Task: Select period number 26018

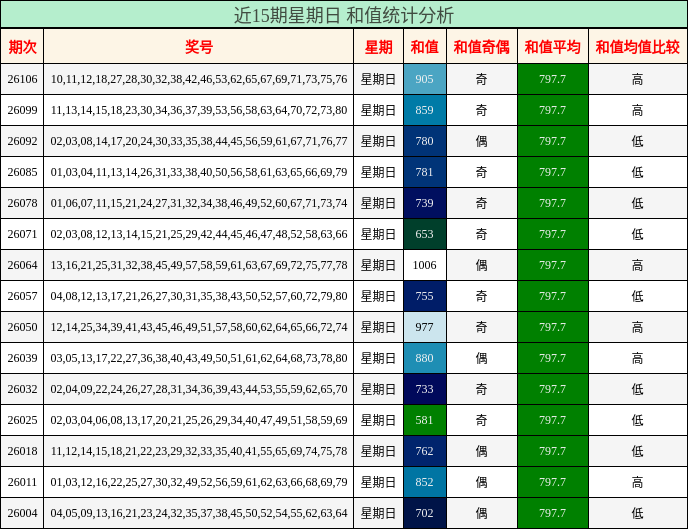Action: [22, 451]
